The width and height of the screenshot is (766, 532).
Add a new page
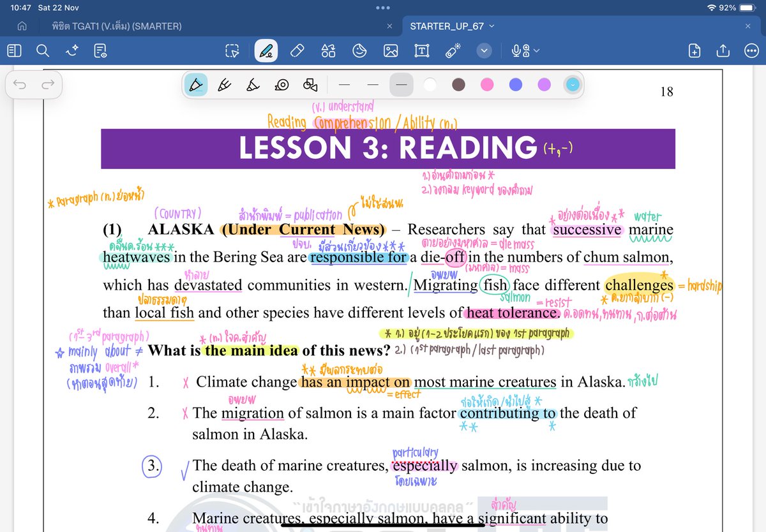pos(695,50)
